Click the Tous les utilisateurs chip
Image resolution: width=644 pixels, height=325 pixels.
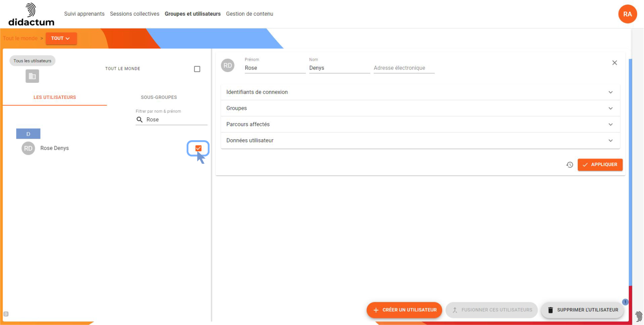coord(32,61)
